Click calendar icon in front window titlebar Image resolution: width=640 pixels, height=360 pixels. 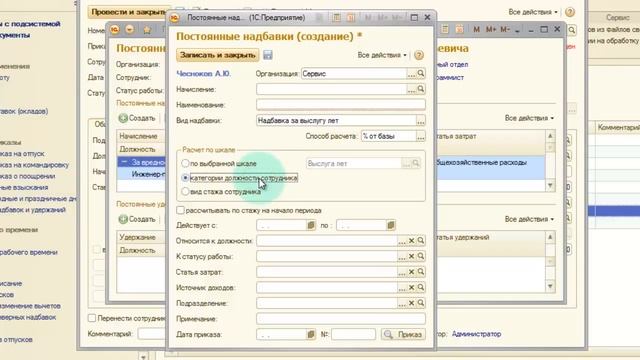pyautogui.click(x=351, y=18)
